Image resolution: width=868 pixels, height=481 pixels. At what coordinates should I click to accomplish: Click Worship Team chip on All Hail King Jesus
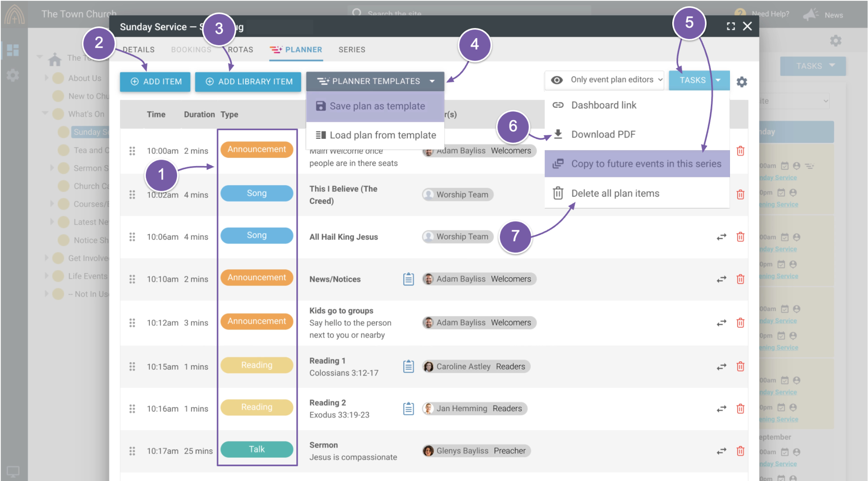458,237
